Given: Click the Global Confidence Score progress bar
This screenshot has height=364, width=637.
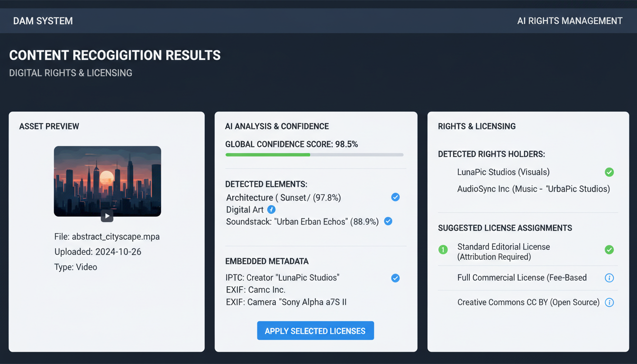Looking at the screenshot, I should point(315,155).
